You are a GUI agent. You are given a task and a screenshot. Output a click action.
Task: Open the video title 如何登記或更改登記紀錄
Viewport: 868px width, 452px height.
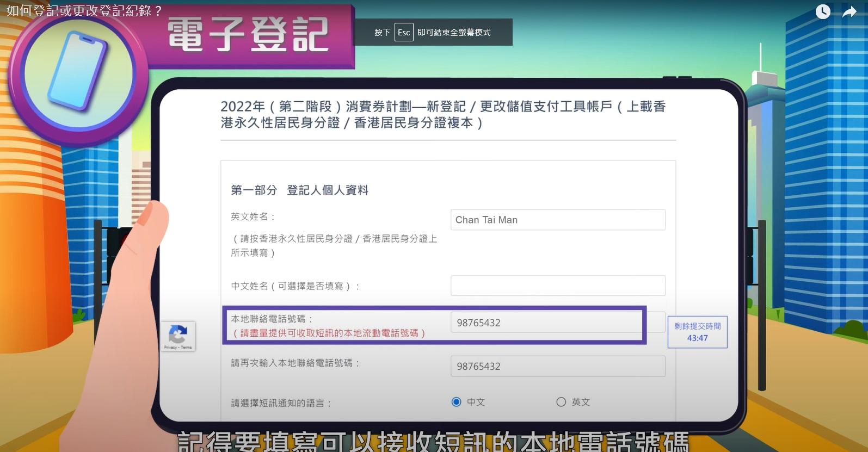(84, 11)
